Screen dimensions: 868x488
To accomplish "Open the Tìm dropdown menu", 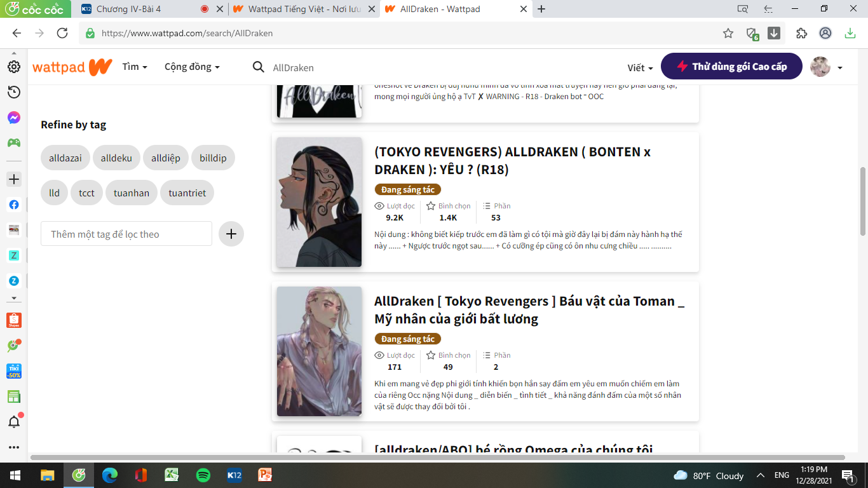I will pyautogui.click(x=135, y=67).
